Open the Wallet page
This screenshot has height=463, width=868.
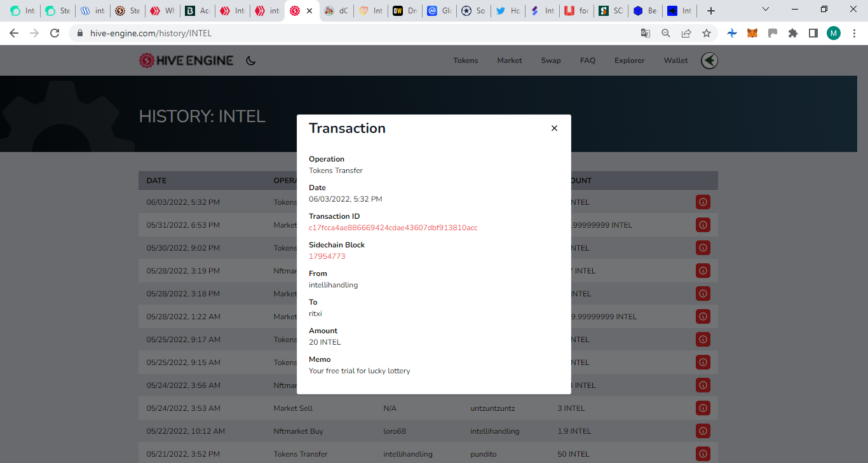click(675, 60)
